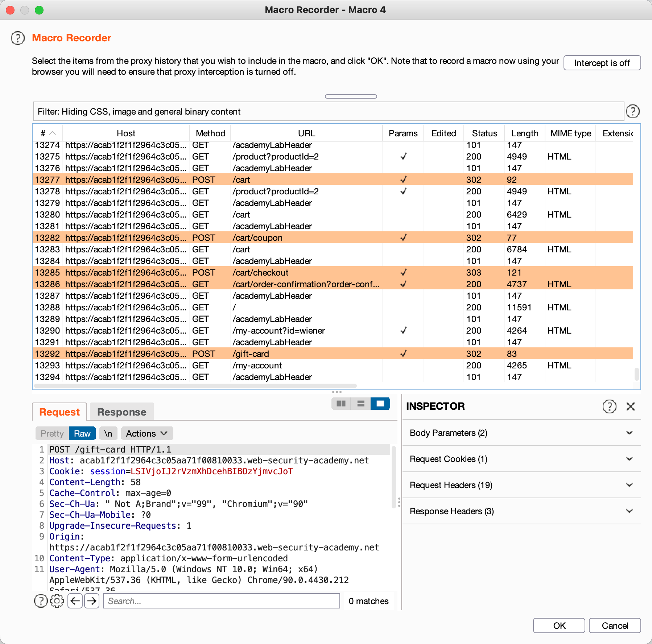Sort by Method column header
The height and width of the screenshot is (644, 652).
(210, 133)
